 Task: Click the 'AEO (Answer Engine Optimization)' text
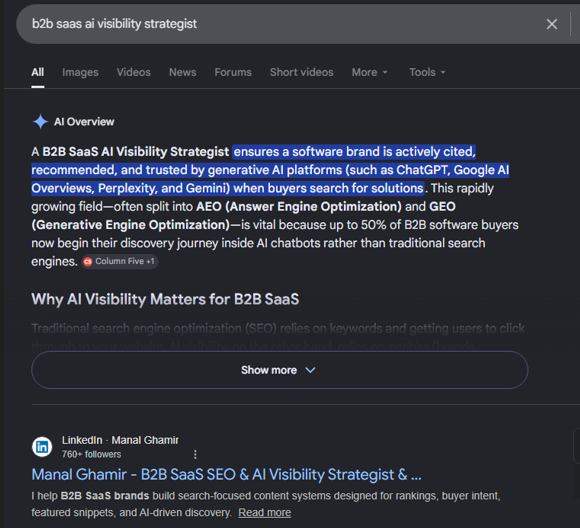[x=299, y=206]
